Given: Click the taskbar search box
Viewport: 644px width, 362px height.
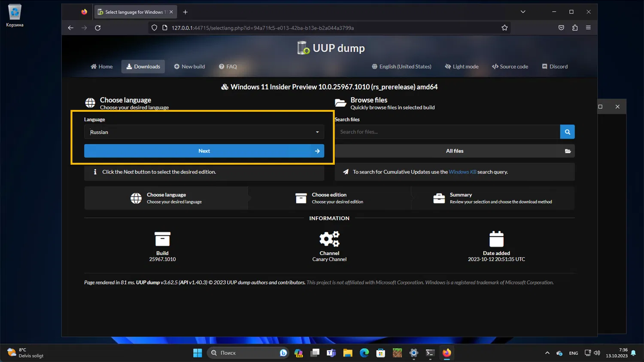Looking at the screenshot, I should [248, 353].
